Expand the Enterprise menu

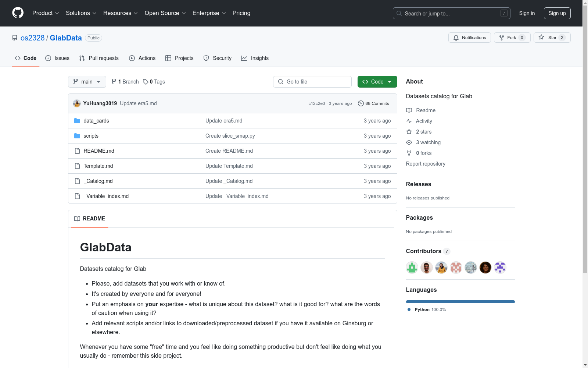pos(209,13)
